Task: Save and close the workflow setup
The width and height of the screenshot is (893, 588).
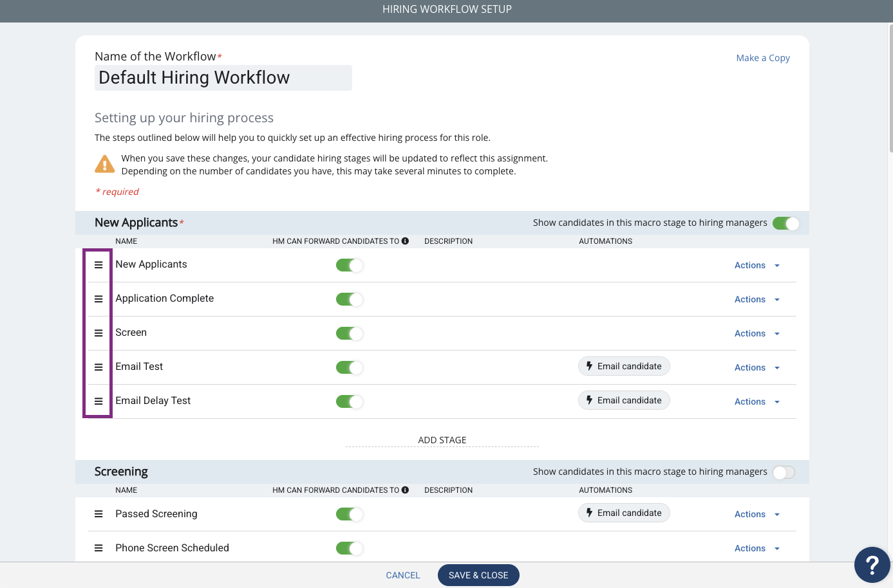Action: (478, 575)
